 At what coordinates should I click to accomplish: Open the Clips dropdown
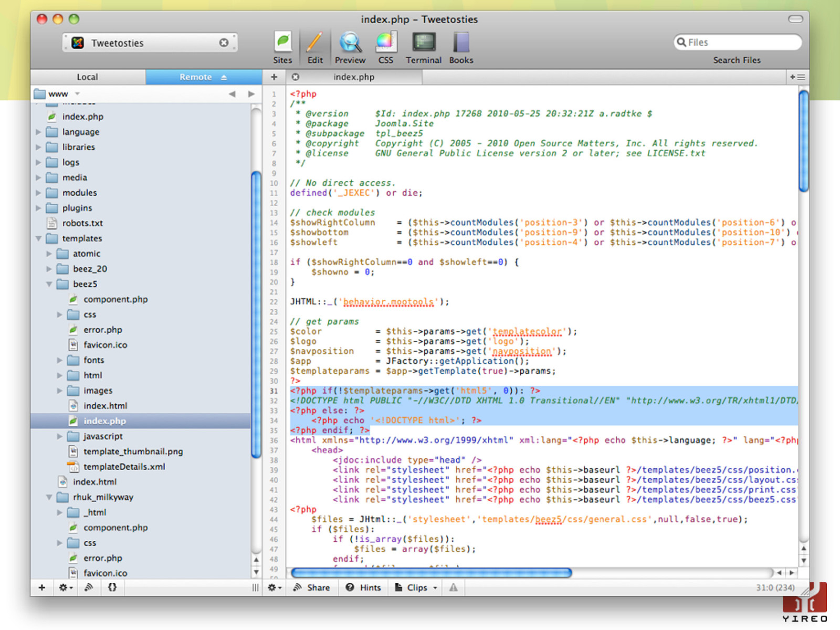(x=416, y=587)
